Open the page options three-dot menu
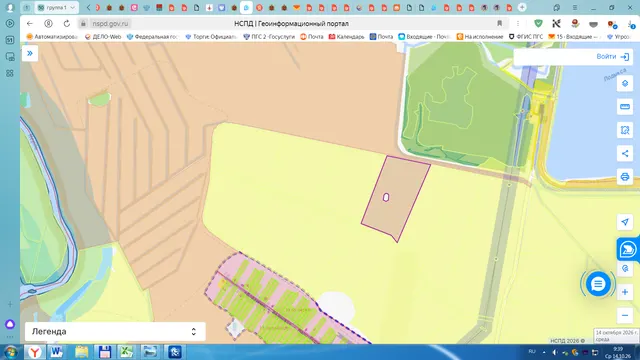This screenshot has width=640, height=360. [518, 24]
